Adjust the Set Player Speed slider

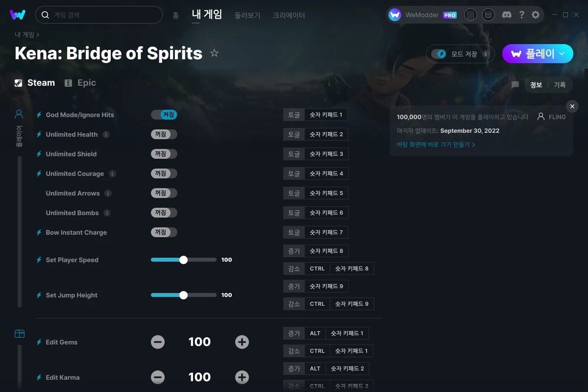[184, 260]
